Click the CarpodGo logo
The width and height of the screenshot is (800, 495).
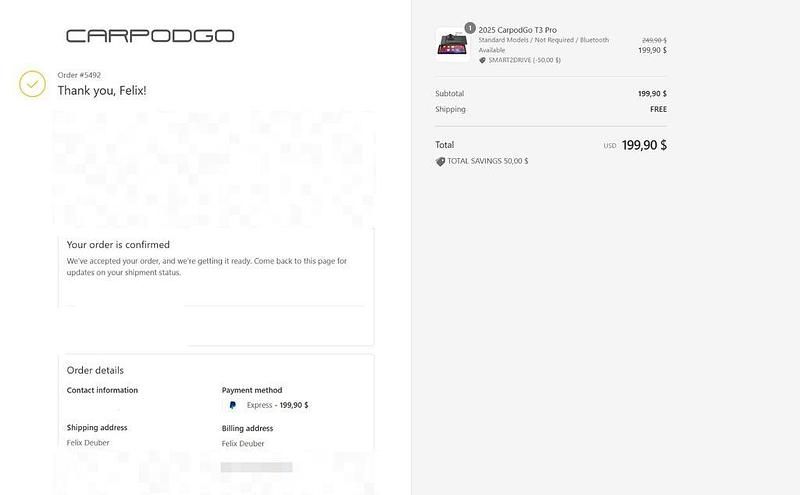tap(150, 36)
